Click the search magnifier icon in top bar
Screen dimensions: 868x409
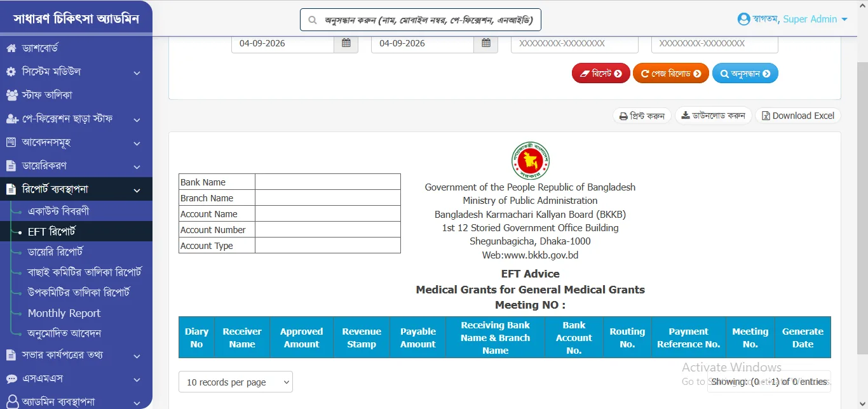313,20
